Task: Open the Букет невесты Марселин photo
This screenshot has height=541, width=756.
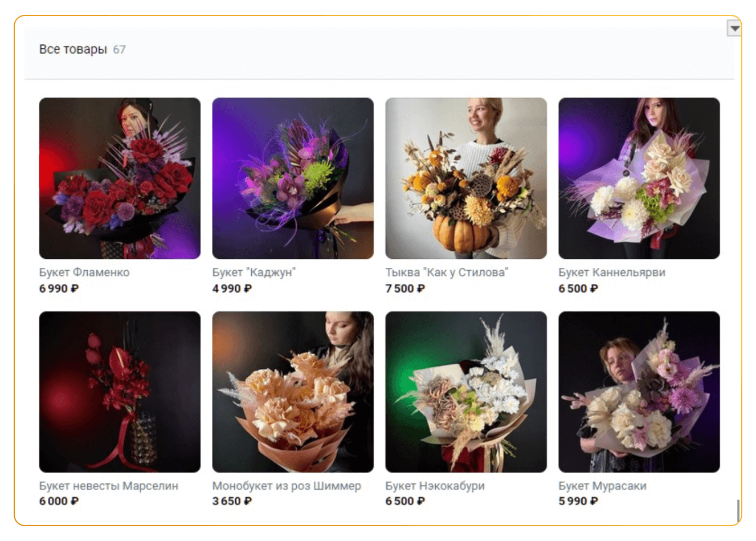Action: (120, 392)
